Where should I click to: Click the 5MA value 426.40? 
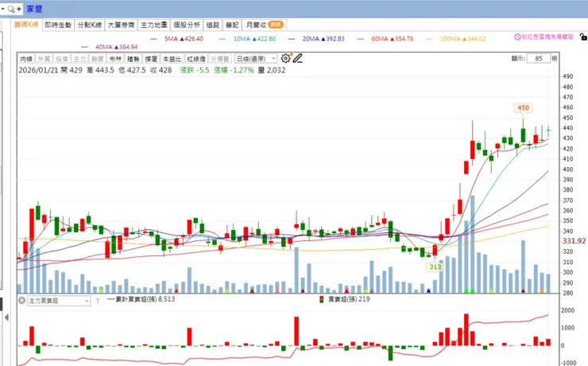194,39
